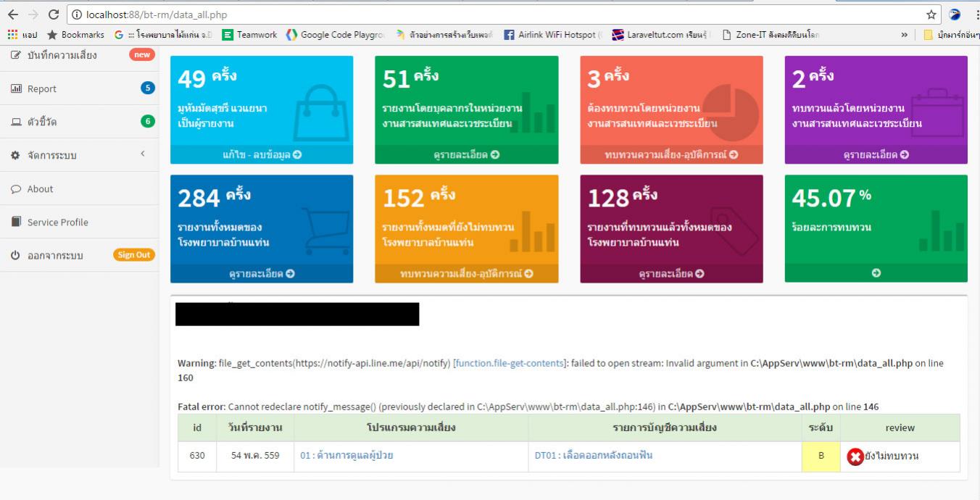
Task: Click the laptop icon beside ตัวชี้วัด
Action: (16, 122)
